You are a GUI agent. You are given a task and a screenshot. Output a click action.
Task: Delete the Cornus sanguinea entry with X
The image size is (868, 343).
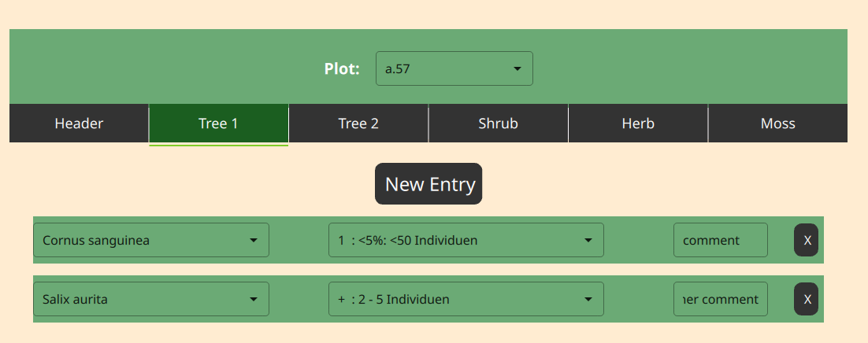tap(806, 240)
